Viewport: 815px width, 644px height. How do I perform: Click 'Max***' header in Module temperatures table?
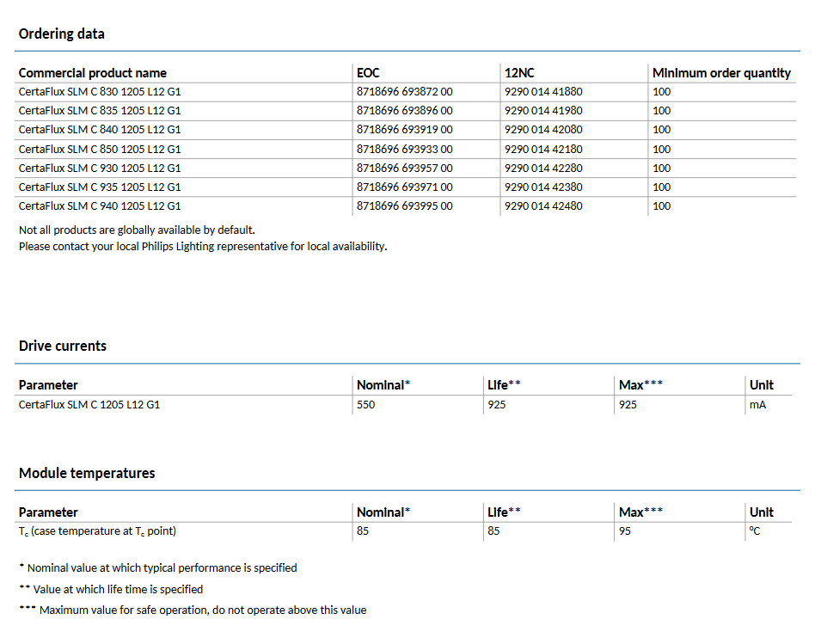640,512
